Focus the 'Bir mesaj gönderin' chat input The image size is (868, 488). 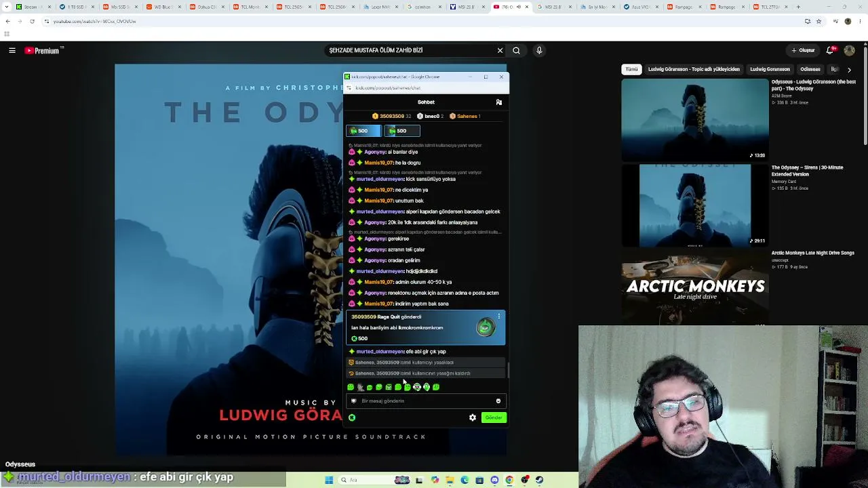(426, 401)
